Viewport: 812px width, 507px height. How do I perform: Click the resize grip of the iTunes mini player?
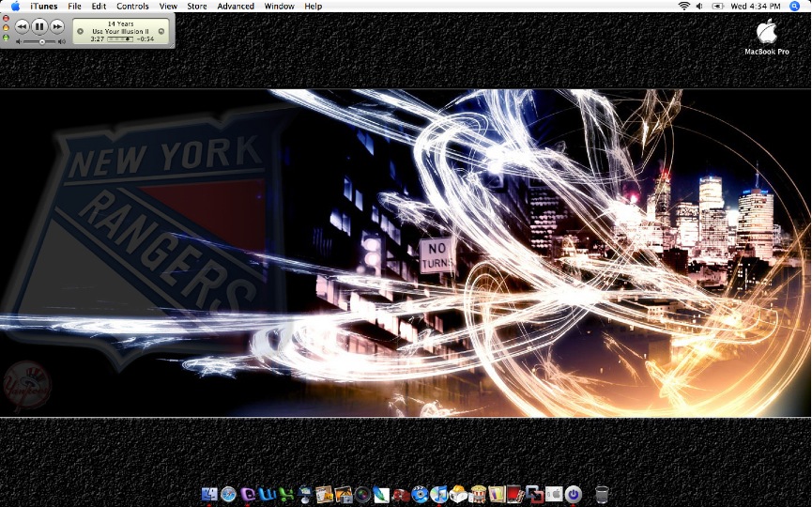click(x=172, y=45)
